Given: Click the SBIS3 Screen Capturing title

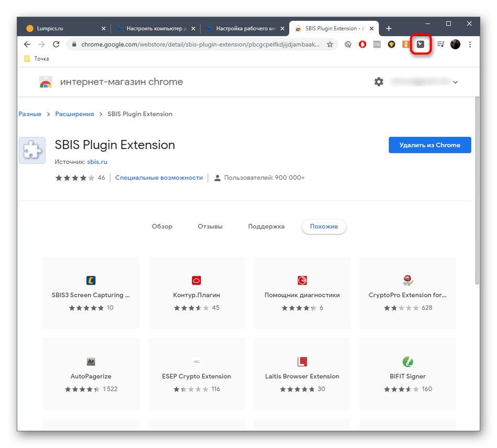Looking at the screenshot, I should pos(91,295).
